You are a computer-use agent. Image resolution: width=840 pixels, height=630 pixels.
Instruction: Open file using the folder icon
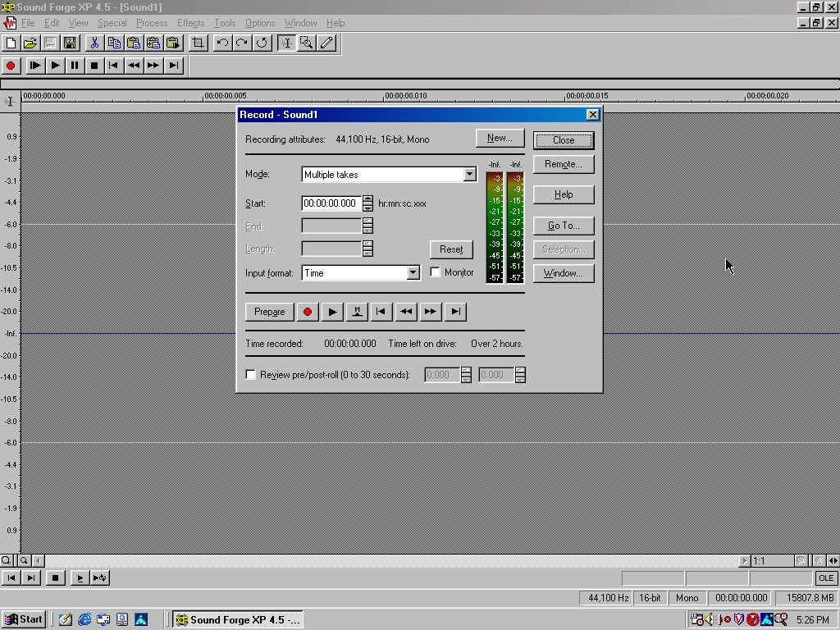point(30,43)
